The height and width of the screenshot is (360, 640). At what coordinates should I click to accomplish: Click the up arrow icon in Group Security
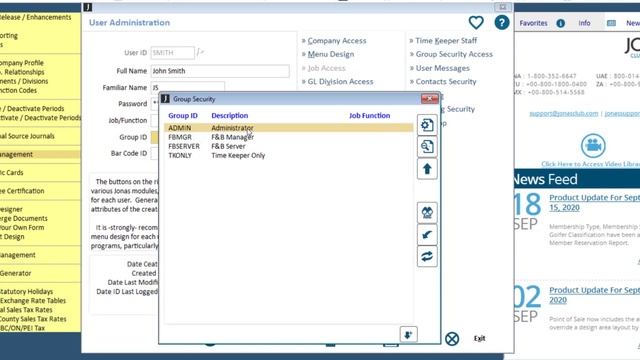427,169
